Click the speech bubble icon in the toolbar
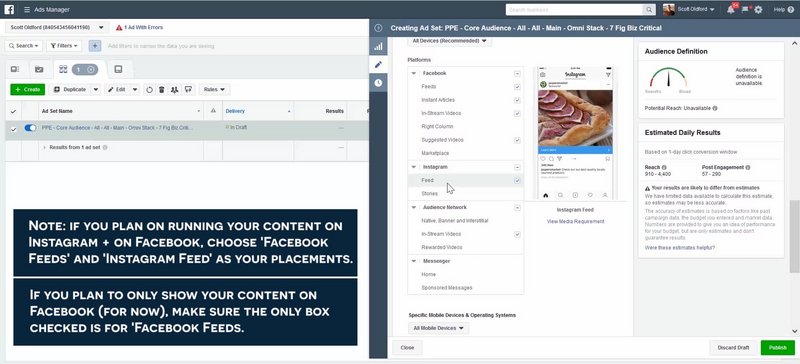Viewport: 800px width, 364px height. coord(188,89)
